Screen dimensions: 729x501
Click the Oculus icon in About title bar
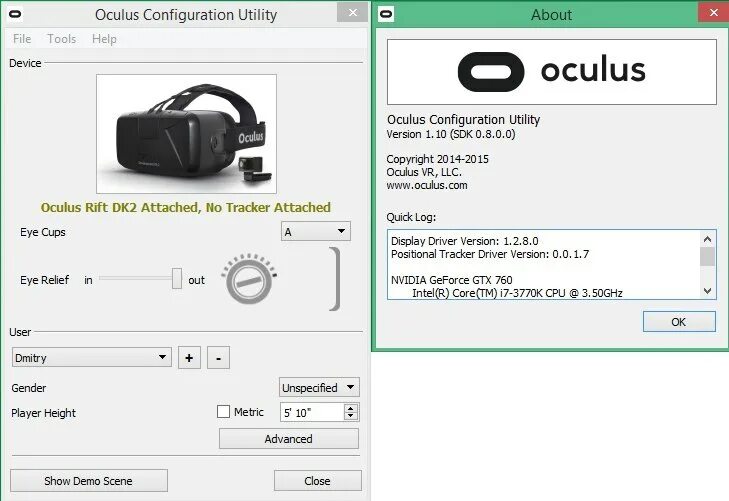pyautogui.click(x=386, y=14)
